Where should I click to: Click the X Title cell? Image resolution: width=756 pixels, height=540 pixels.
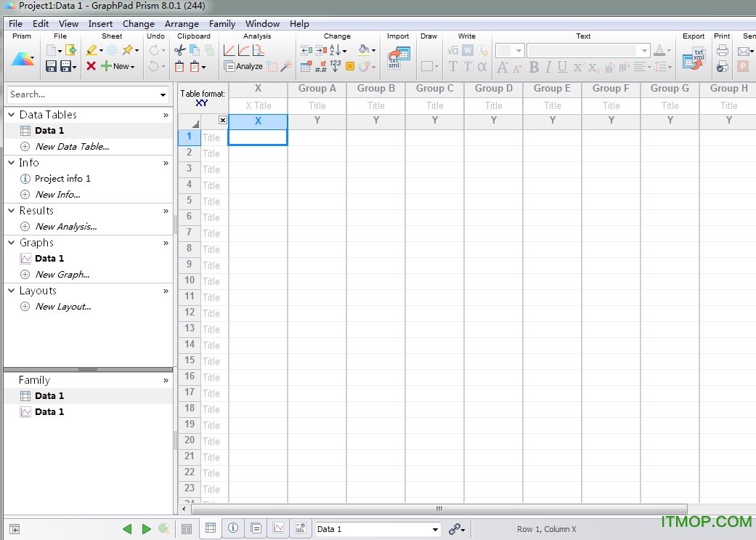click(x=258, y=105)
